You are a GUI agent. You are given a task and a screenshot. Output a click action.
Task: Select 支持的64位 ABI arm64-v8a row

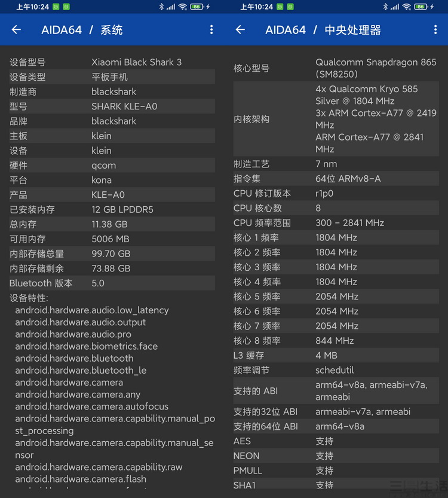click(336, 426)
